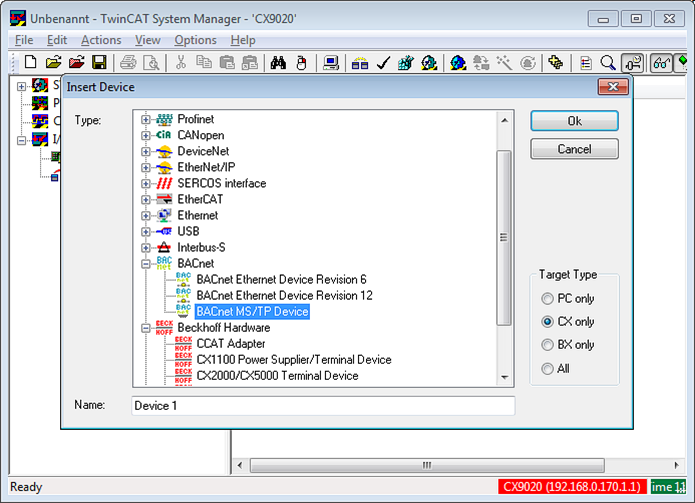Select BACnet Ethernet Device Revision 6

point(281,280)
